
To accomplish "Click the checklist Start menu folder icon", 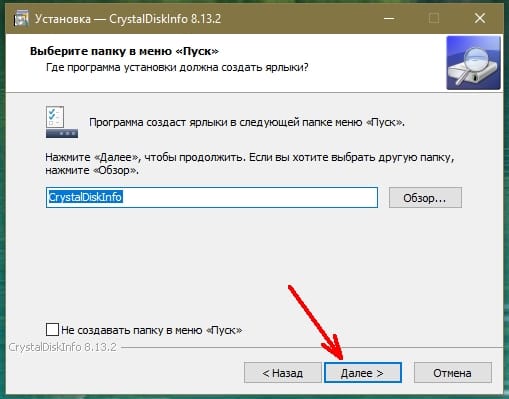I will coord(62,122).
